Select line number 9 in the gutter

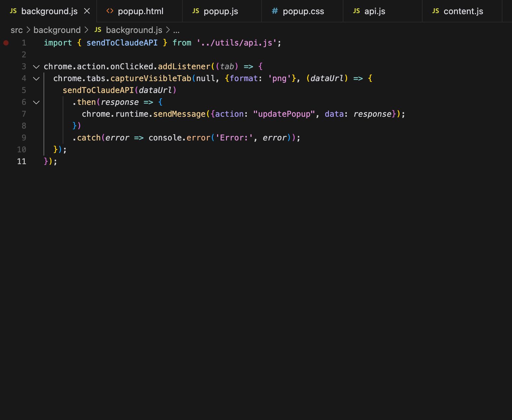(24, 138)
